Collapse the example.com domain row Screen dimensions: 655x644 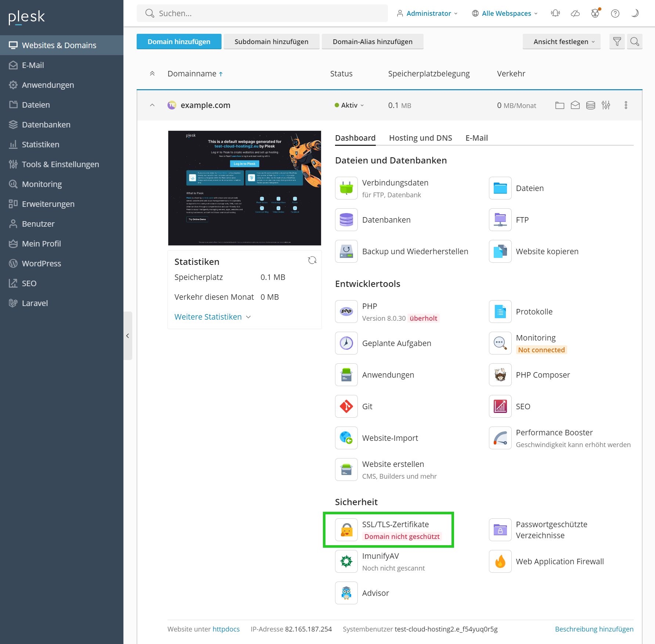tap(152, 105)
